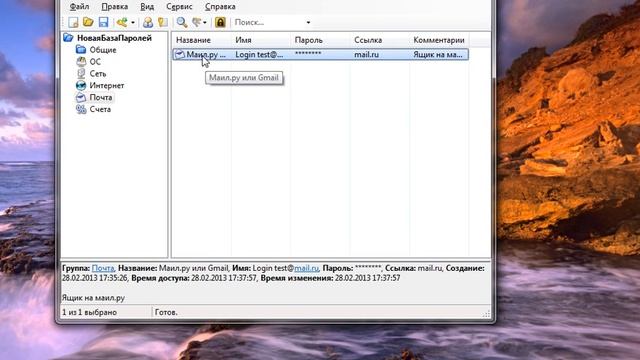Click the Готов. status bar text
The width and height of the screenshot is (640, 360).
[166, 312]
